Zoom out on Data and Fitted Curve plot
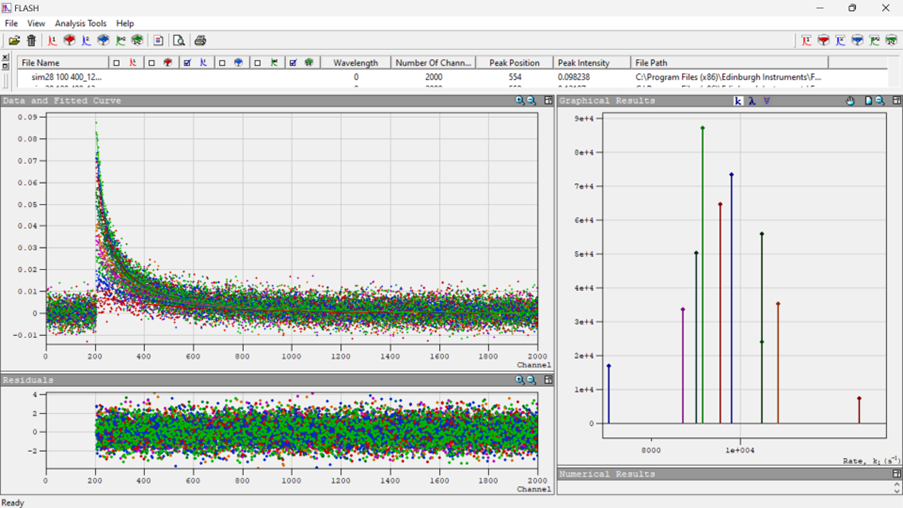Screen dimensions: 903x508 click(x=531, y=101)
